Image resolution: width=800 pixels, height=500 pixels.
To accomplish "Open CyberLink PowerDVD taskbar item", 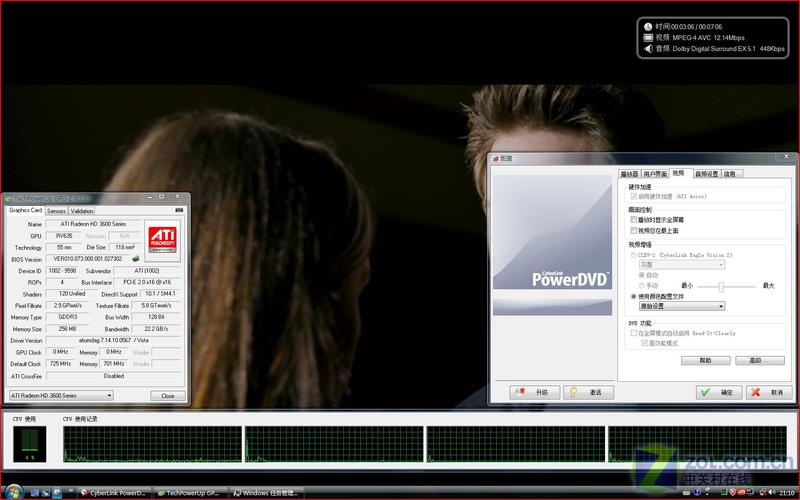I will point(114,493).
